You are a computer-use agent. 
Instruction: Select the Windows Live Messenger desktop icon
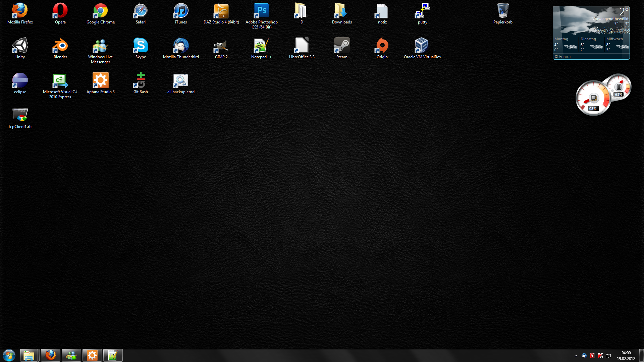[x=101, y=51]
